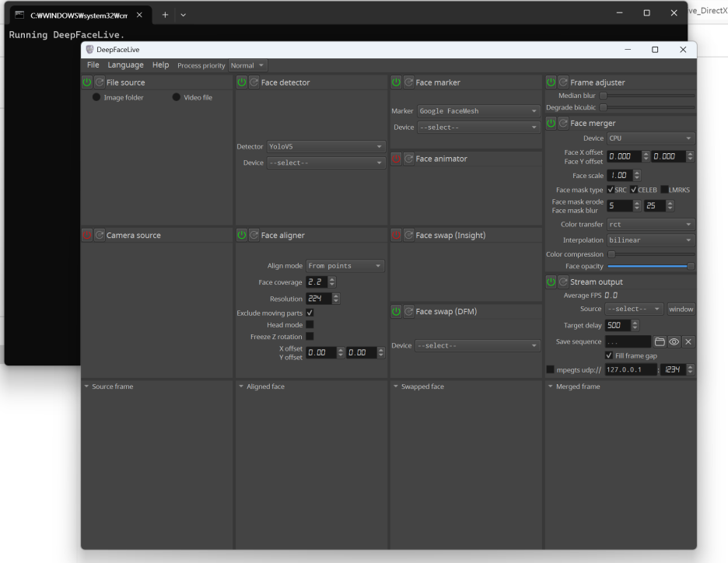Reset Face swap (DFM) module settings
The width and height of the screenshot is (728, 563).
click(408, 311)
